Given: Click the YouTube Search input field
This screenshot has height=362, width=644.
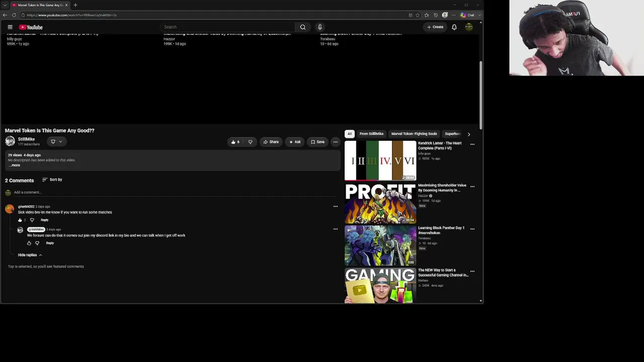Looking at the screenshot, I should 227,27.
